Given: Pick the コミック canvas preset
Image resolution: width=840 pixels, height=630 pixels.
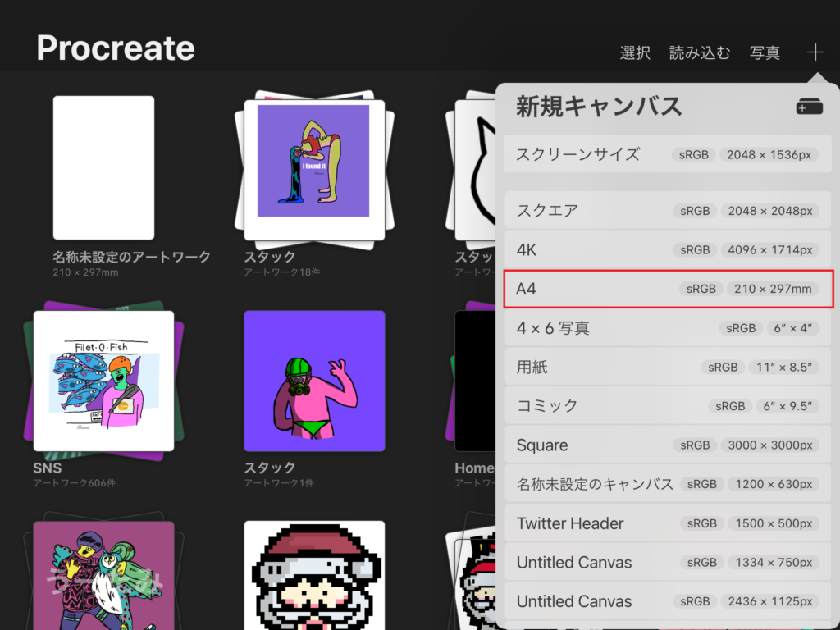Looking at the screenshot, I should point(668,406).
